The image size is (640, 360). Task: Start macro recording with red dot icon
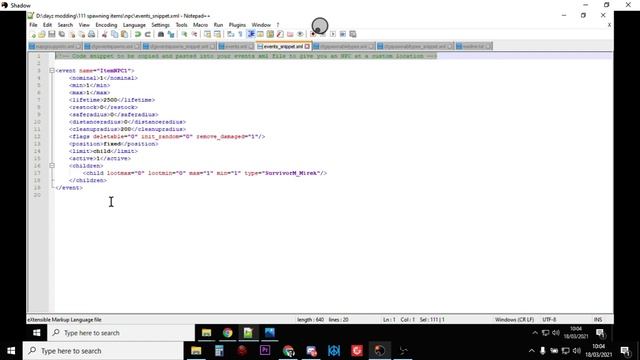[313, 34]
